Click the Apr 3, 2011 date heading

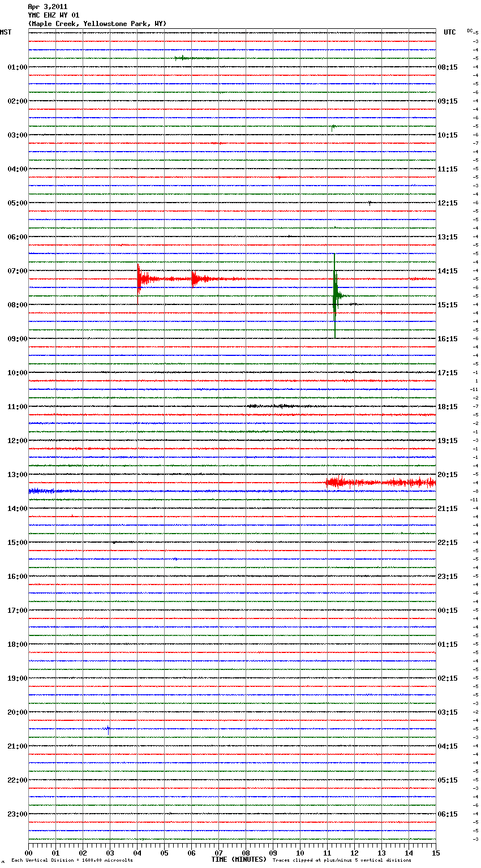coord(48,7)
